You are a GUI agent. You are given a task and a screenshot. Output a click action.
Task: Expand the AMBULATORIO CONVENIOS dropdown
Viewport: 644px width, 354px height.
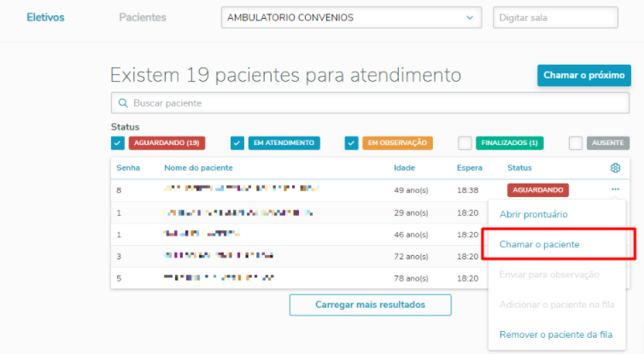[351, 18]
